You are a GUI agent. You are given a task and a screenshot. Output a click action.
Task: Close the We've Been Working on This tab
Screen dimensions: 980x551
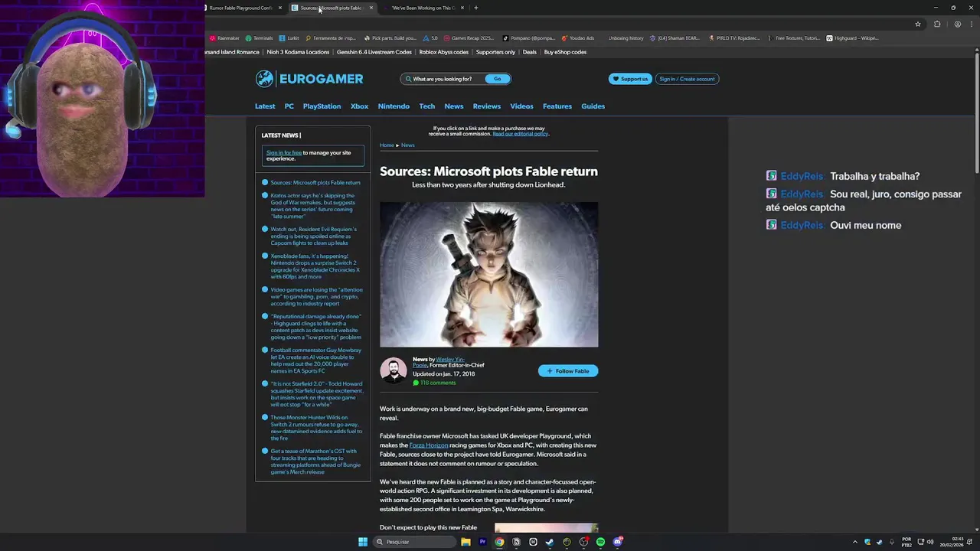click(x=462, y=8)
